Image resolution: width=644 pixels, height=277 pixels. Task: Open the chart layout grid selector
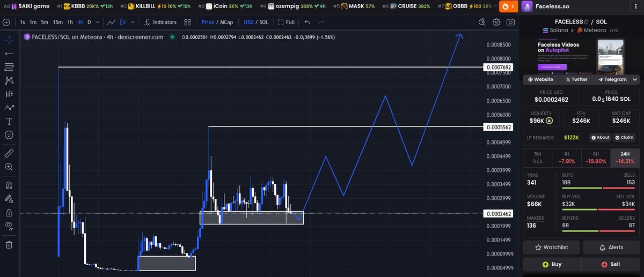pyautogui.click(x=187, y=22)
